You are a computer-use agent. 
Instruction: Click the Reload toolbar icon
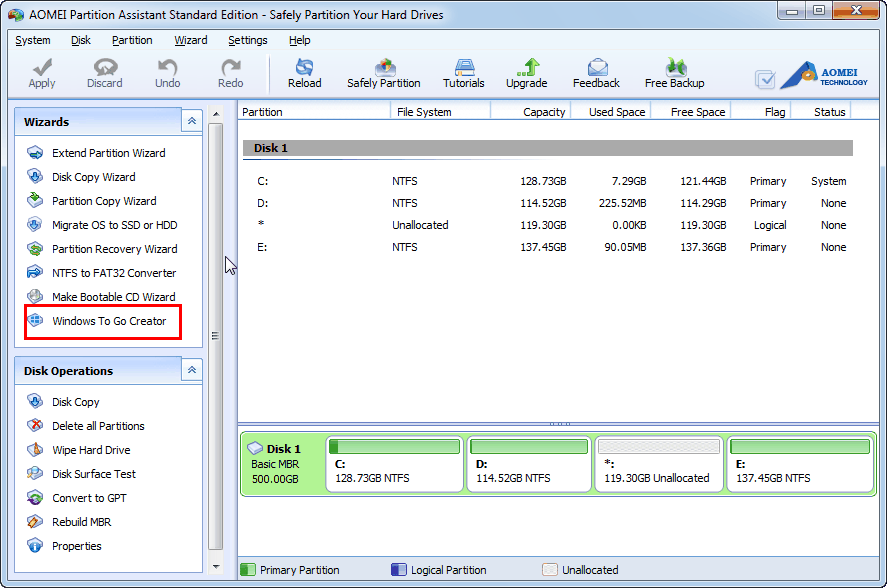pos(304,67)
